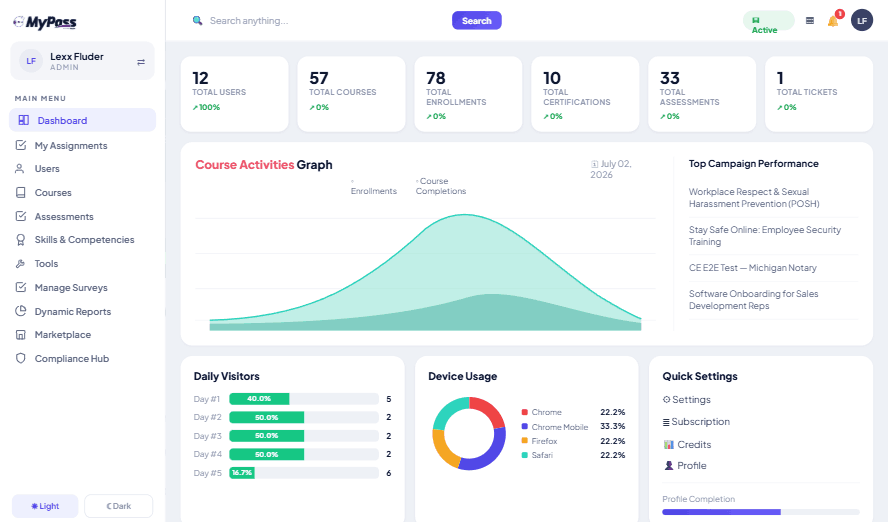Open Skills & Competencies badge icon
The width and height of the screenshot is (888, 522).
pos(21,239)
